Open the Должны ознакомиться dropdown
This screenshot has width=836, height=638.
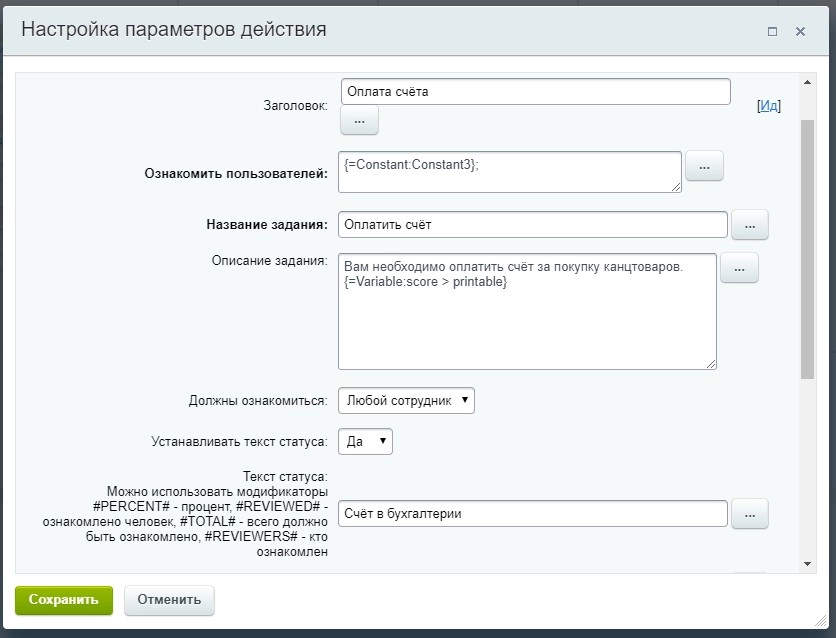pos(404,400)
